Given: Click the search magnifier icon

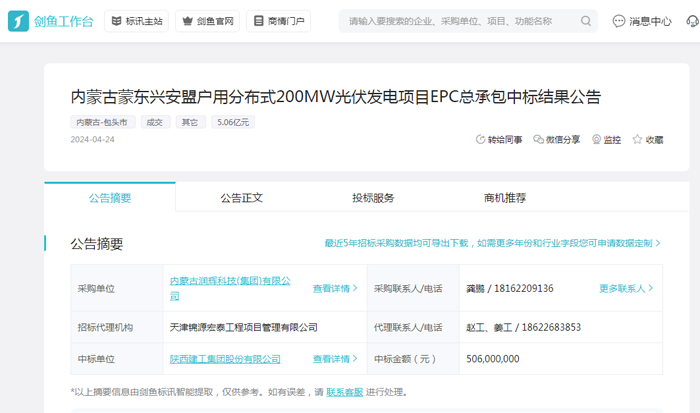Looking at the screenshot, I should [586, 21].
